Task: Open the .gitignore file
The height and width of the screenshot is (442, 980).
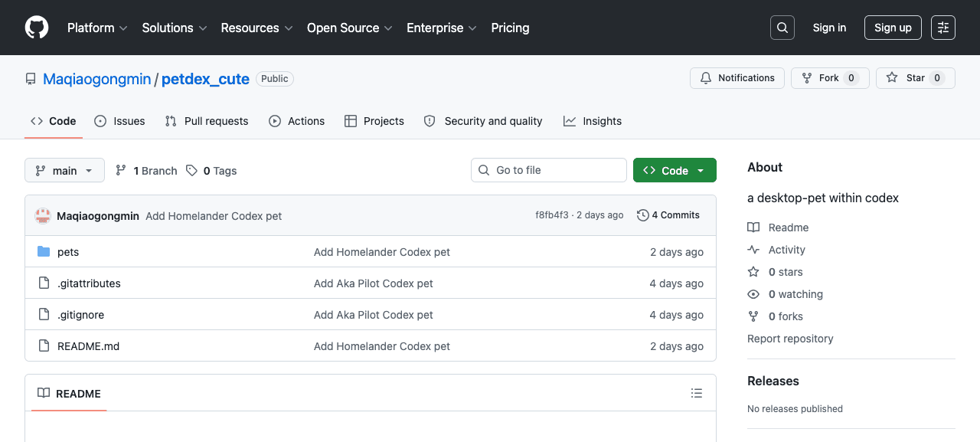Action: [80, 315]
